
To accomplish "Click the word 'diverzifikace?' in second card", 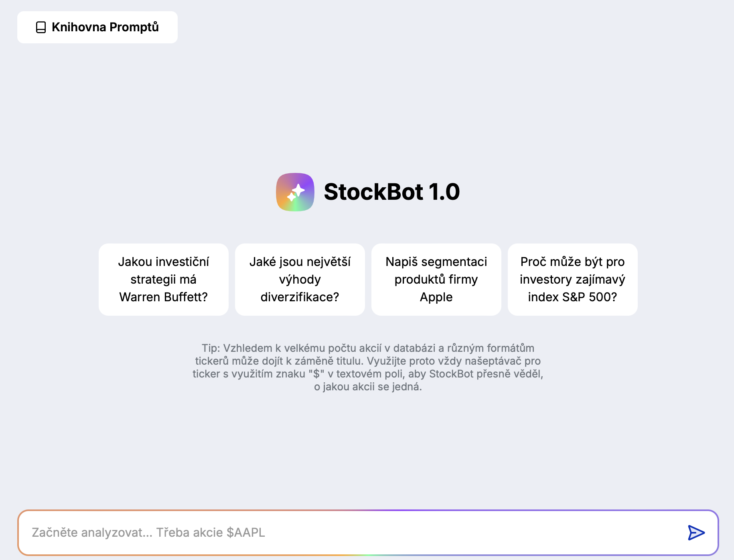I will (300, 297).
